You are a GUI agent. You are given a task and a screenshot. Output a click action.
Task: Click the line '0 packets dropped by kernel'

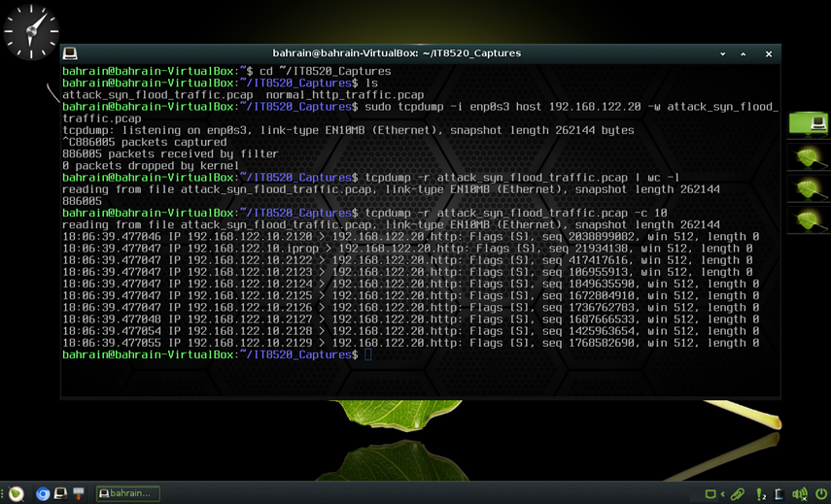[151, 166]
